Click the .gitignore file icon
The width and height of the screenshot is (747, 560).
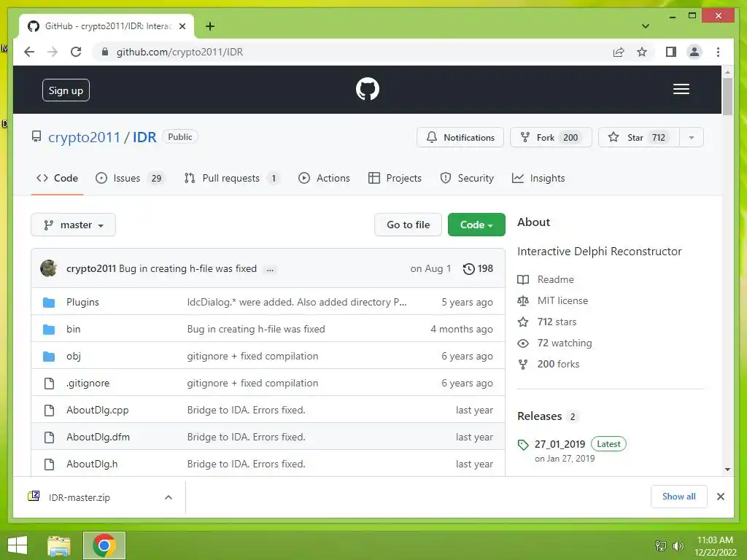49,384
